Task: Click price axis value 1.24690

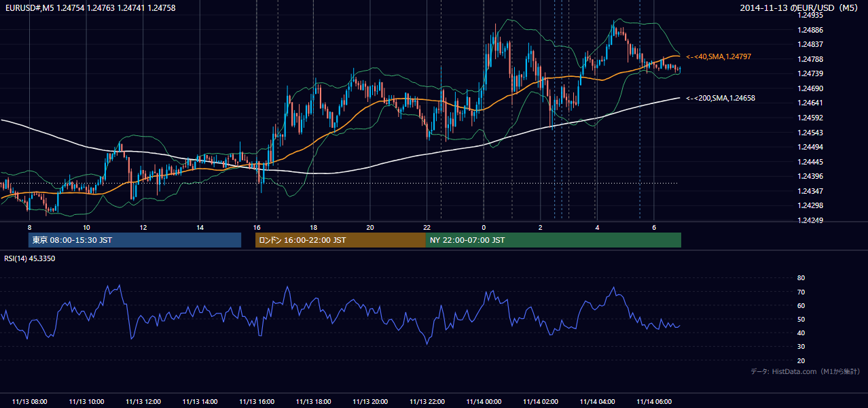Action: (810, 88)
